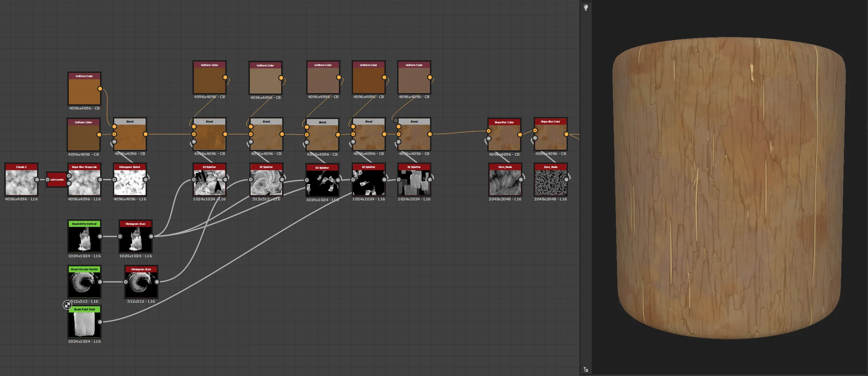This screenshot has width=868, height=376.
Task: Select the Slope Blur Grayscale node
Action: 84,179
